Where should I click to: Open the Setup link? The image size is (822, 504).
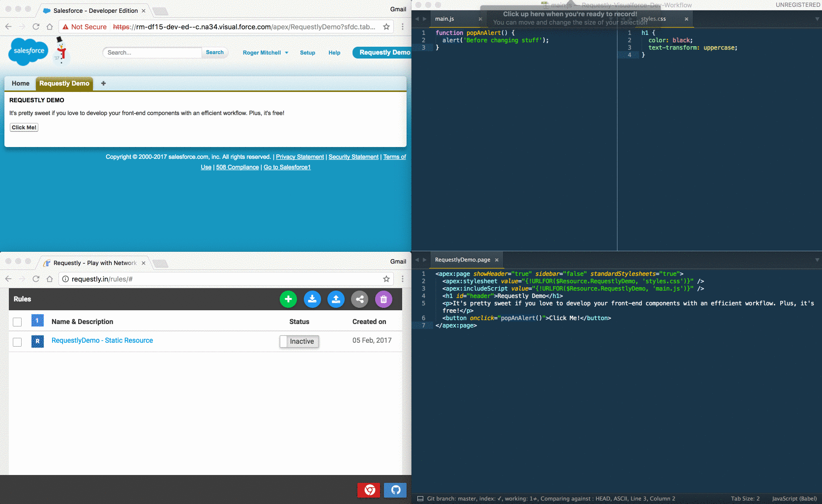[308, 53]
